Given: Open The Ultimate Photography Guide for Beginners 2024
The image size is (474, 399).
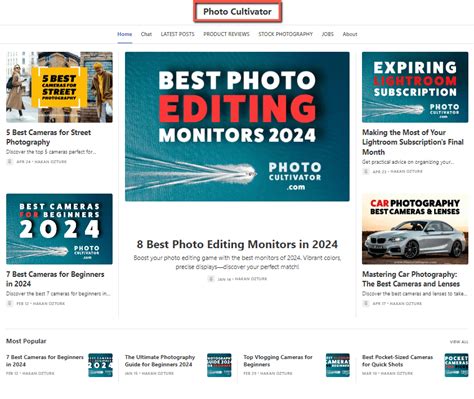Looking at the screenshot, I should coord(160,361).
